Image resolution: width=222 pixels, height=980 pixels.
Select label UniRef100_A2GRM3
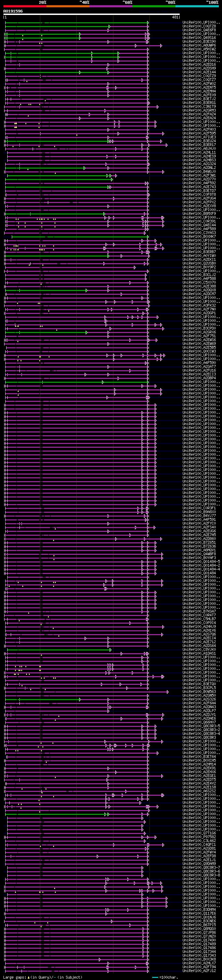tap(199, 111)
